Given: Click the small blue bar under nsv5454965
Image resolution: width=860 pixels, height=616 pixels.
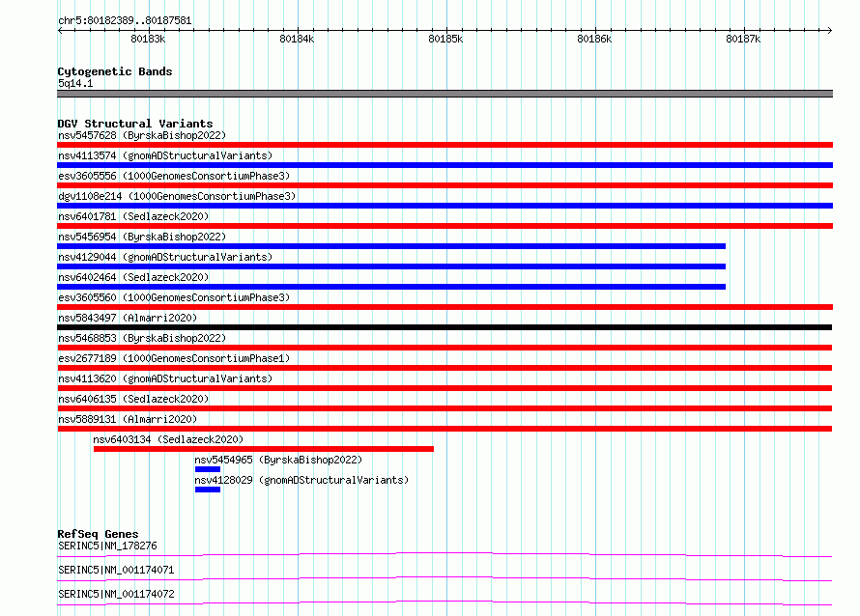Looking at the screenshot, I should [x=208, y=469].
